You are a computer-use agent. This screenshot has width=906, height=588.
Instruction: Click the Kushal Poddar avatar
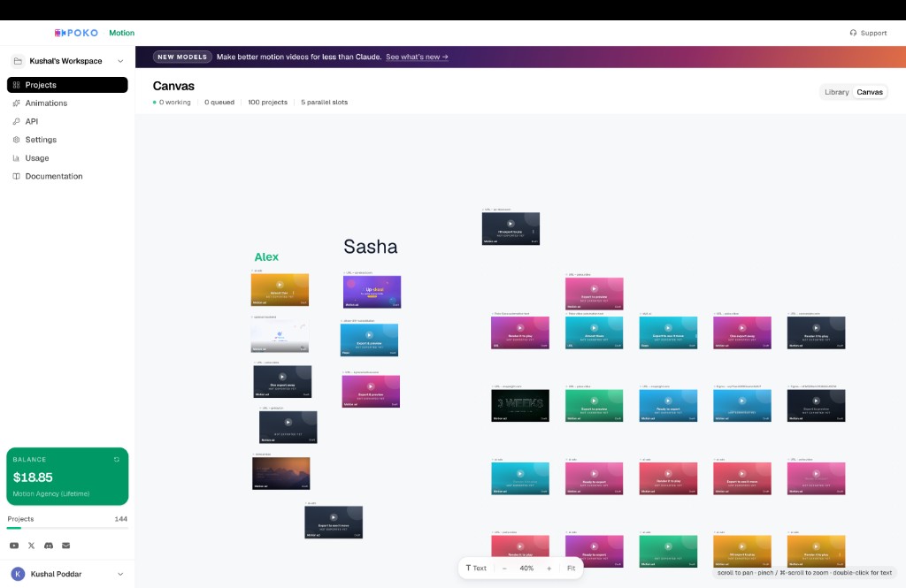click(x=18, y=574)
